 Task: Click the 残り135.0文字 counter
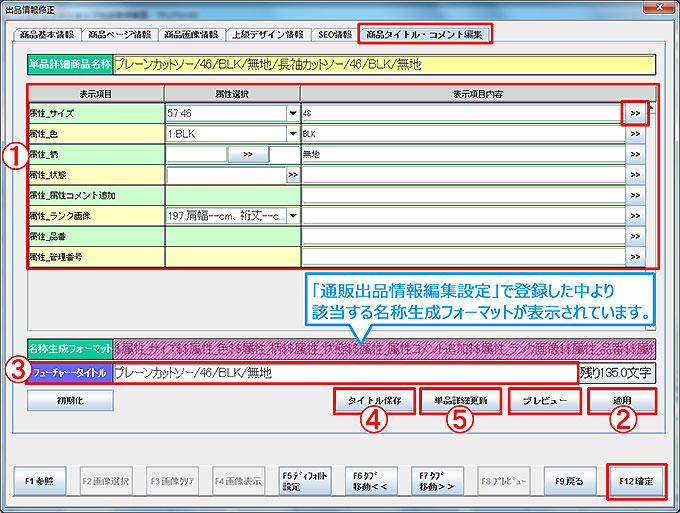pyautogui.click(x=616, y=373)
